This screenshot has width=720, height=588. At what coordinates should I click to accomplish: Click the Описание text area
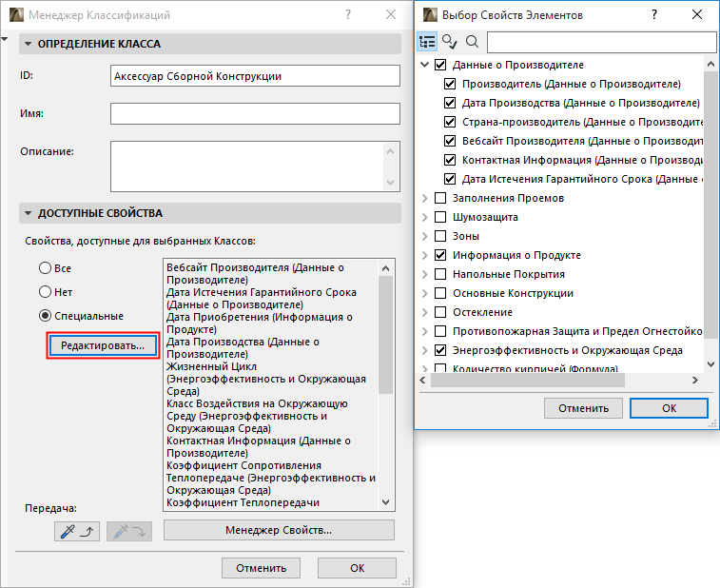pyautogui.click(x=247, y=167)
